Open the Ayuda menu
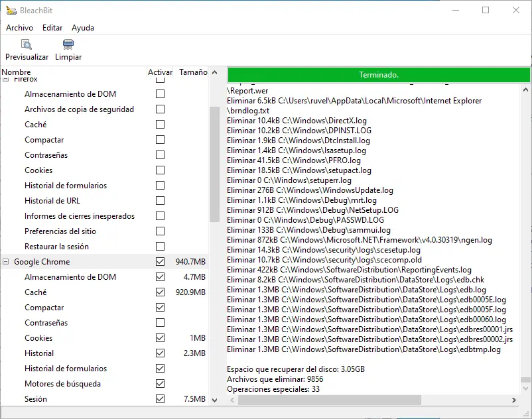This screenshot has width=532, height=419. click(x=83, y=28)
